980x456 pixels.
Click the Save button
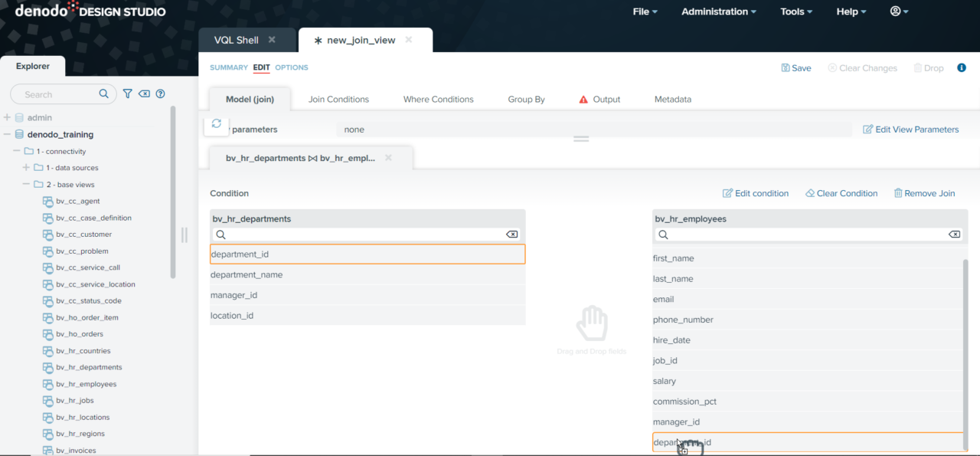click(x=796, y=68)
